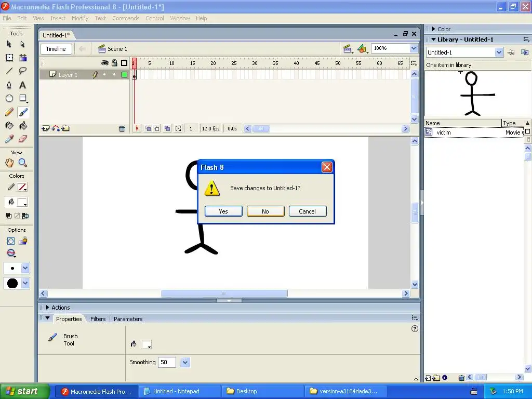
Task: Open Modify Onion Markers button
Action: 178,129
